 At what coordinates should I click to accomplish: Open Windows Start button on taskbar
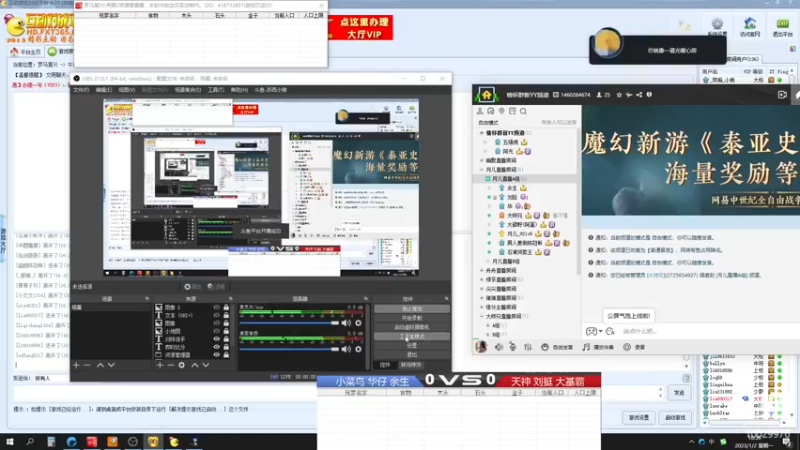(x=10, y=442)
